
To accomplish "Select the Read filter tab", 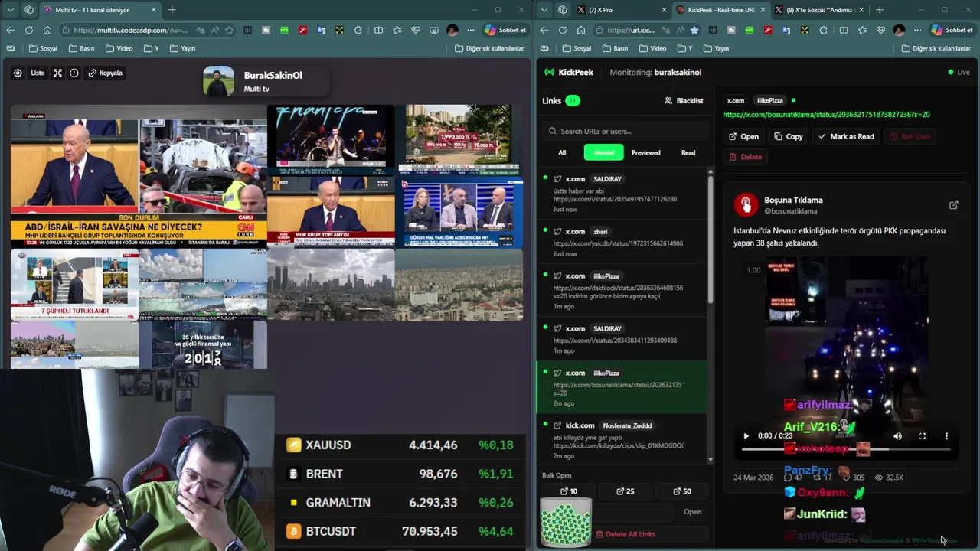I will [x=688, y=152].
